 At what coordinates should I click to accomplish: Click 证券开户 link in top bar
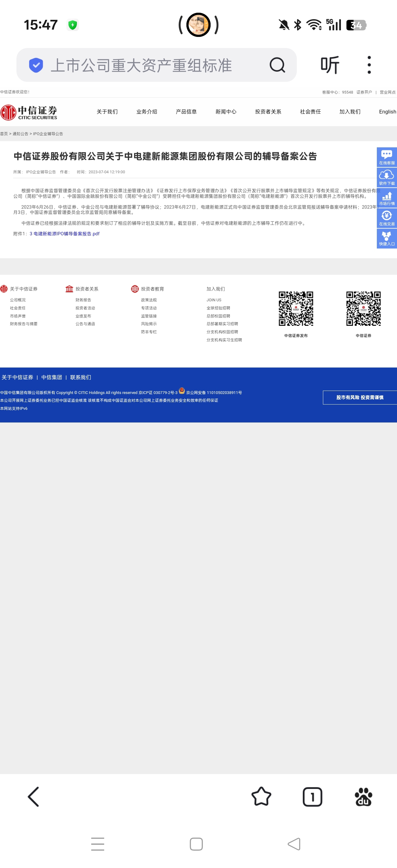(x=364, y=92)
